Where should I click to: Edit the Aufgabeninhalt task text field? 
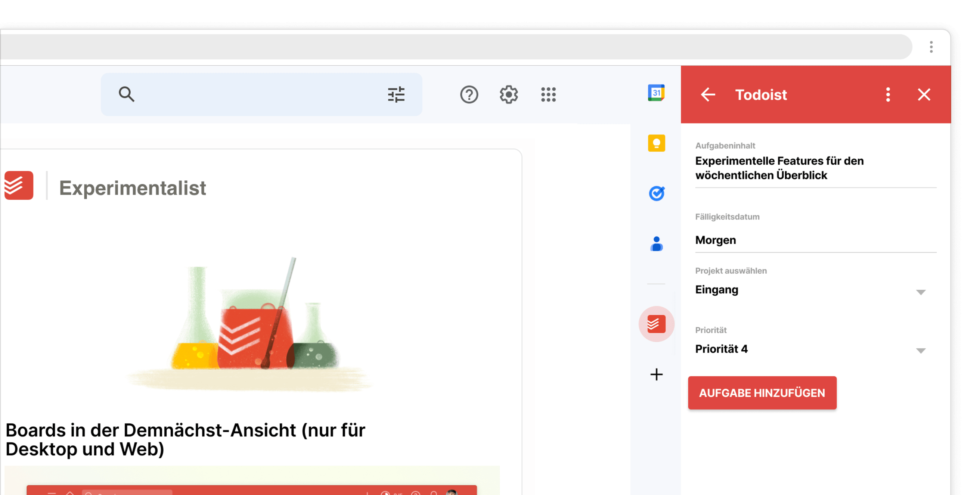click(816, 168)
